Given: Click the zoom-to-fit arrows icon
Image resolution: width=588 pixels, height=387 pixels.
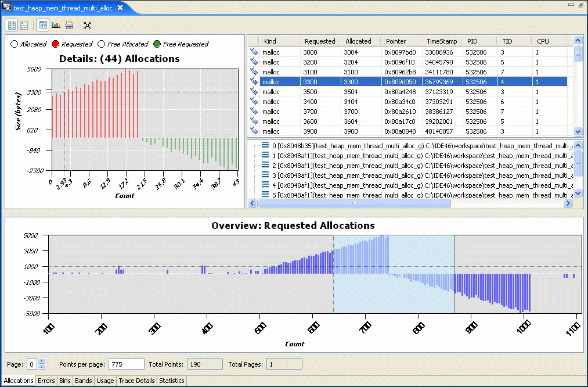Looking at the screenshot, I should [87, 25].
